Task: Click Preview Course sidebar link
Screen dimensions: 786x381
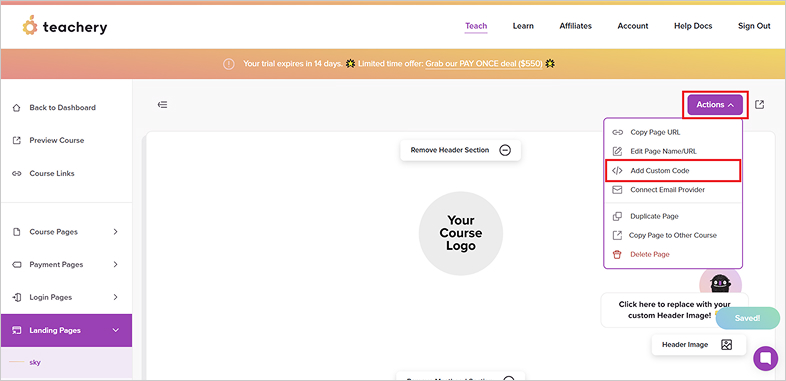Action: tap(57, 140)
